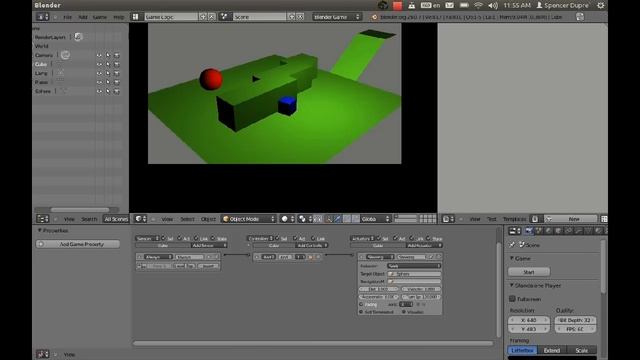Screen dimensions: 640x360
Task: Open the Templates menu in text editor
Action: pyautogui.click(x=514, y=219)
